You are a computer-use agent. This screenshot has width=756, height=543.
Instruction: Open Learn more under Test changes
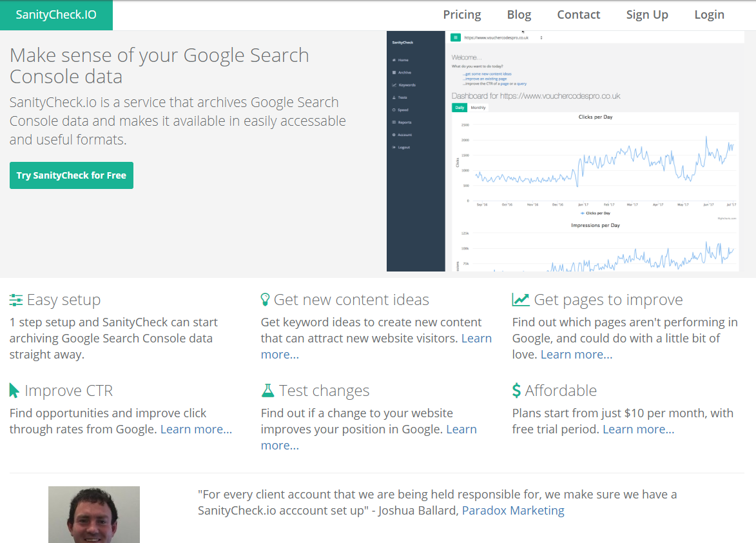click(369, 437)
